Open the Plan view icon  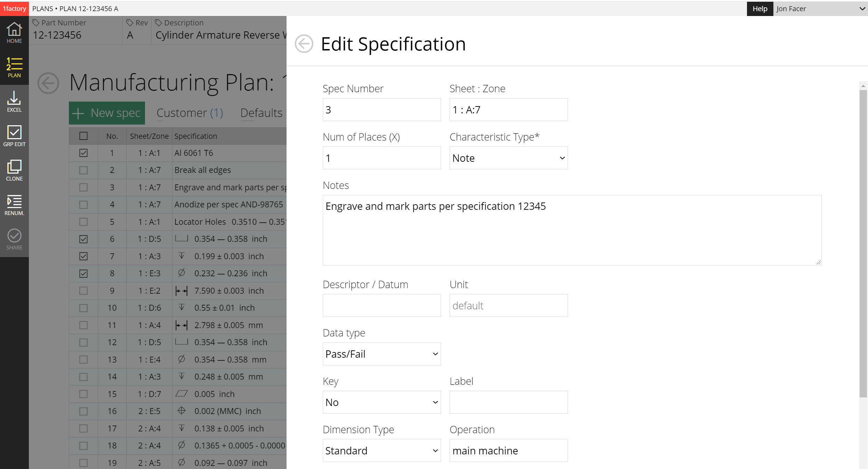[x=14, y=67]
